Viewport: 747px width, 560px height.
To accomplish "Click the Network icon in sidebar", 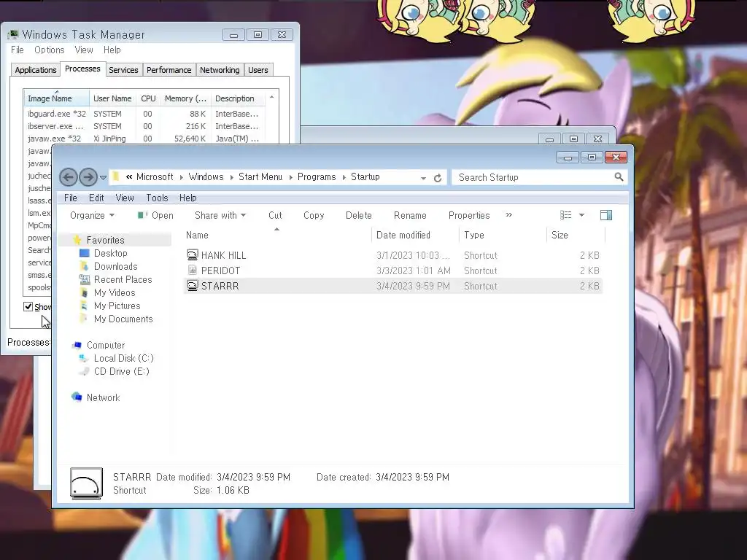I will 77,397.
